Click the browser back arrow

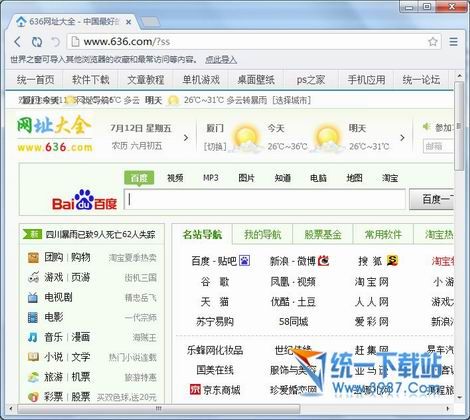pos(18,42)
